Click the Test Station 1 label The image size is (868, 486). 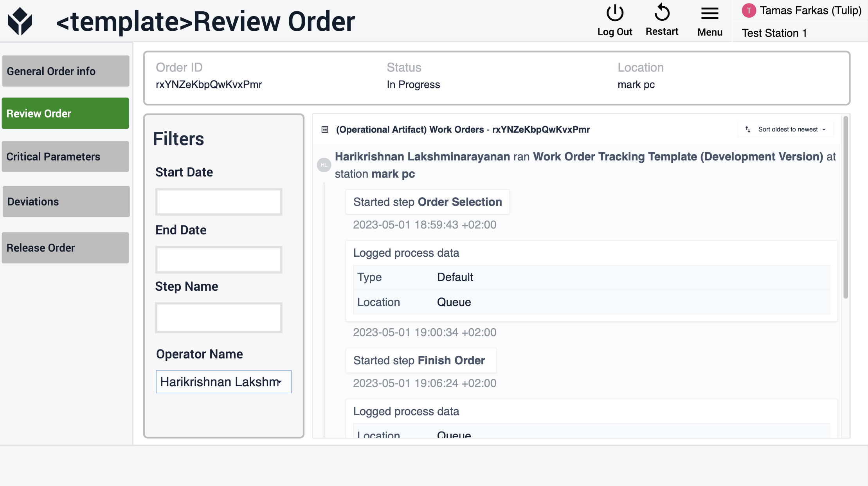[x=774, y=33]
